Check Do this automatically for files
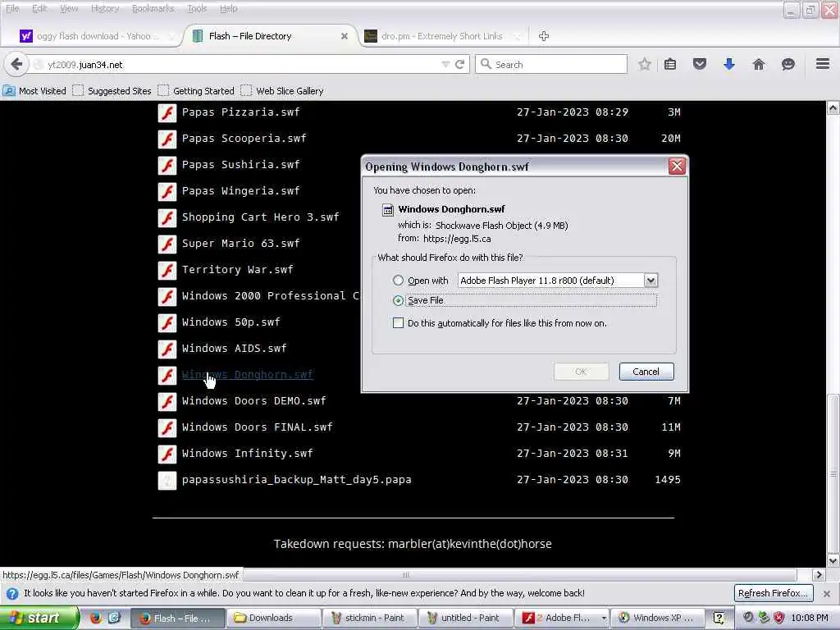 (398, 323)
